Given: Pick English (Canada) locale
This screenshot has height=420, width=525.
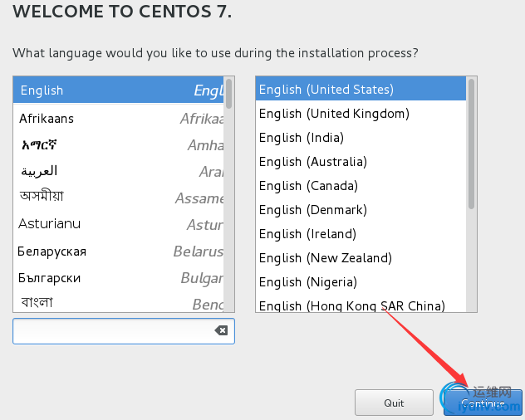Looking at the screenshot, I should pos(361,186).
